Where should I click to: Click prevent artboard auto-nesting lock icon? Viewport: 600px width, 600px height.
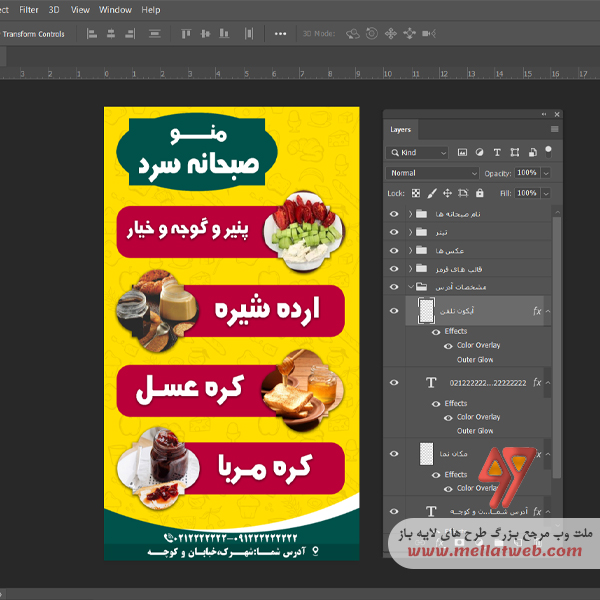point(463,193)
